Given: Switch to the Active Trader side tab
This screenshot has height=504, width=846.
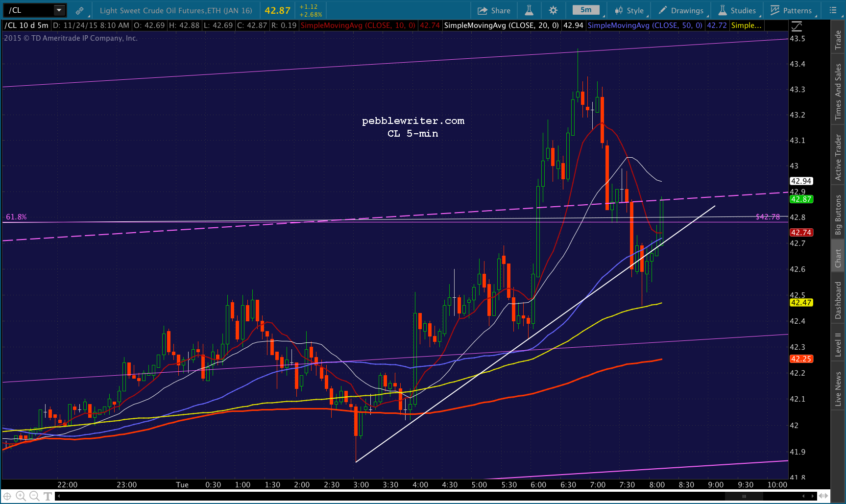Looking at the screenshot, I should (838, 157).
